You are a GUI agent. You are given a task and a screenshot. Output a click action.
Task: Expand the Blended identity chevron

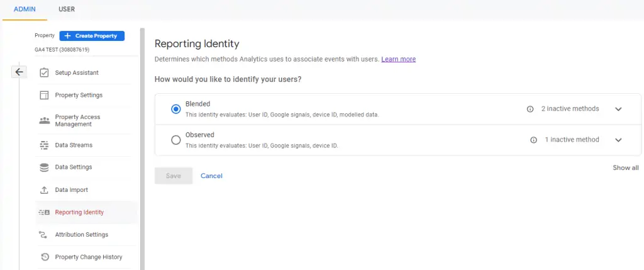point(619,109)
